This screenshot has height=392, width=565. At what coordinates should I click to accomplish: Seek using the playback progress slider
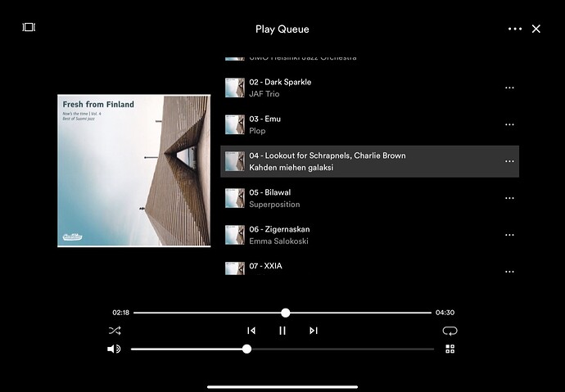click(x=282, y=313)
